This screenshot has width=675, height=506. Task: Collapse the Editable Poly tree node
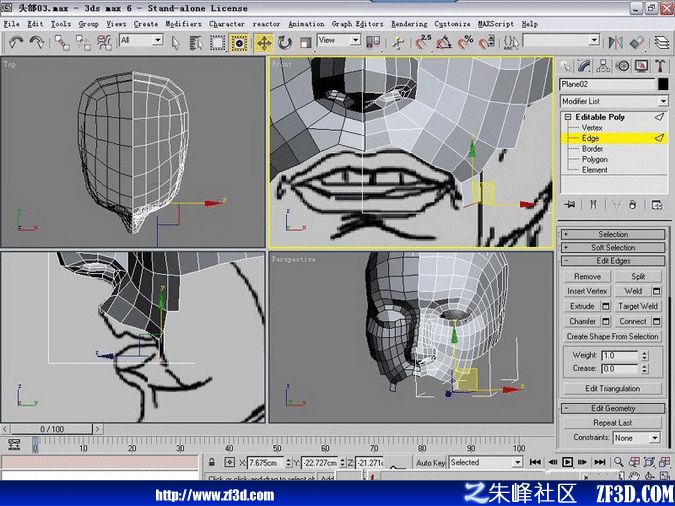[568, 117]
